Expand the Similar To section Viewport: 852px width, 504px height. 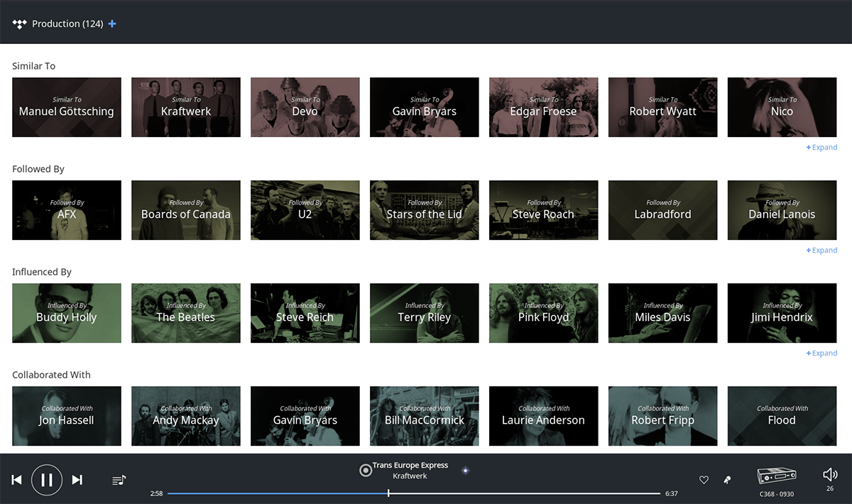822,148
